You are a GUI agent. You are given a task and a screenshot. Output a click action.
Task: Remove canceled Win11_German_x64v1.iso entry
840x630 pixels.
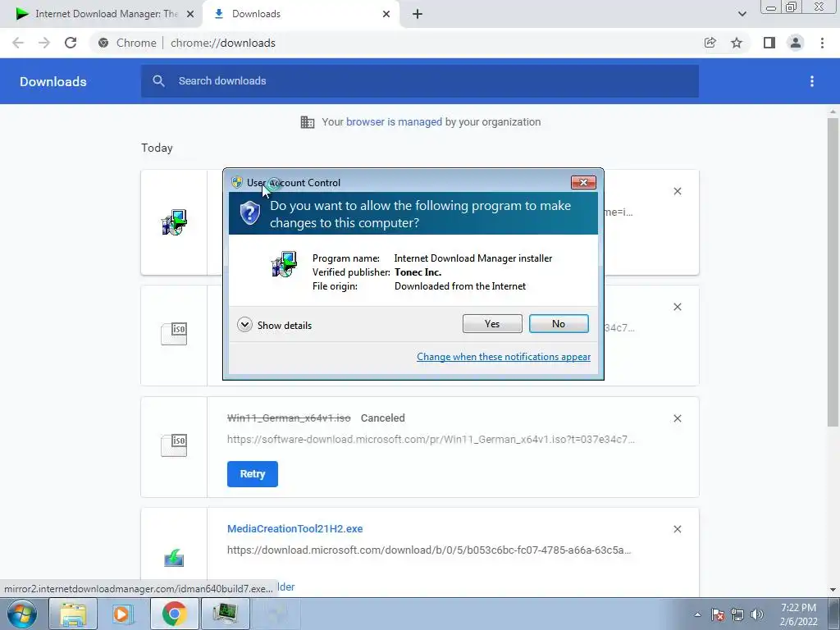[677, 418]
